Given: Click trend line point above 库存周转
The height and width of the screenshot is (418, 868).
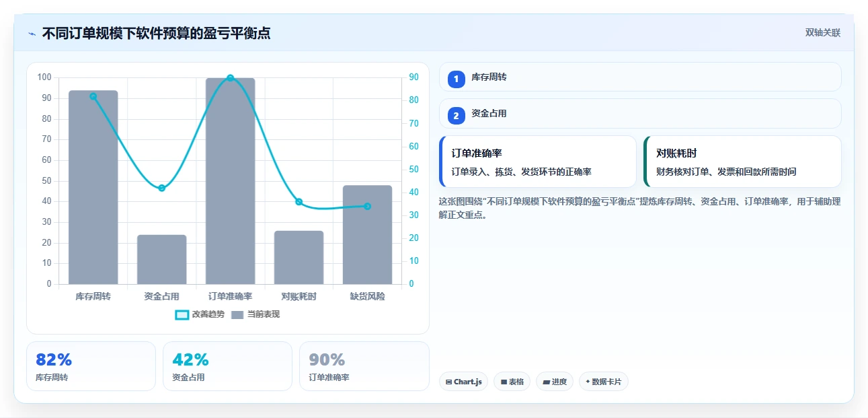Looking at the screenshot, I should tap(93, 96).
